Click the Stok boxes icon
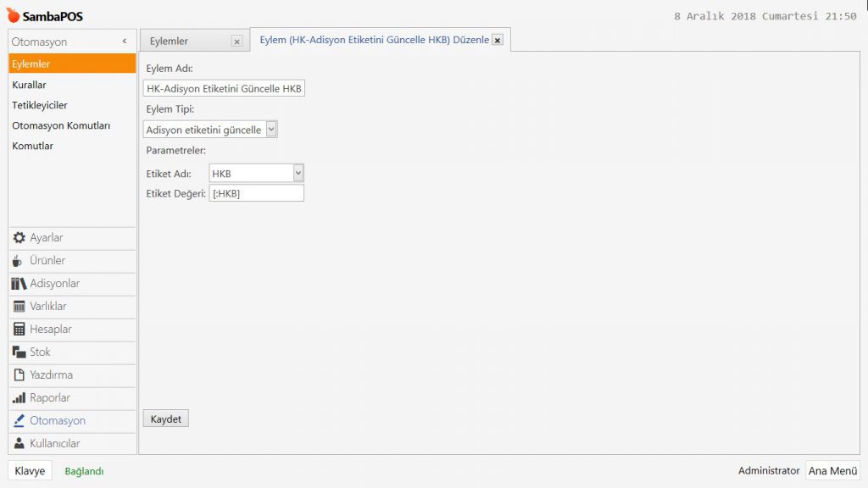The image size is (868, 488). coord(19,352)
